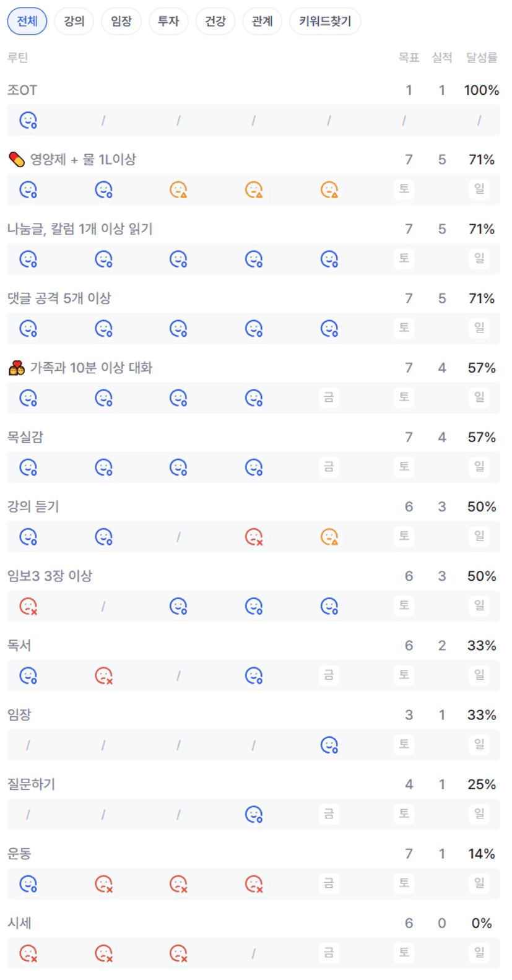
Task: Select the 건강 category tab
Action: click(215, 21)
